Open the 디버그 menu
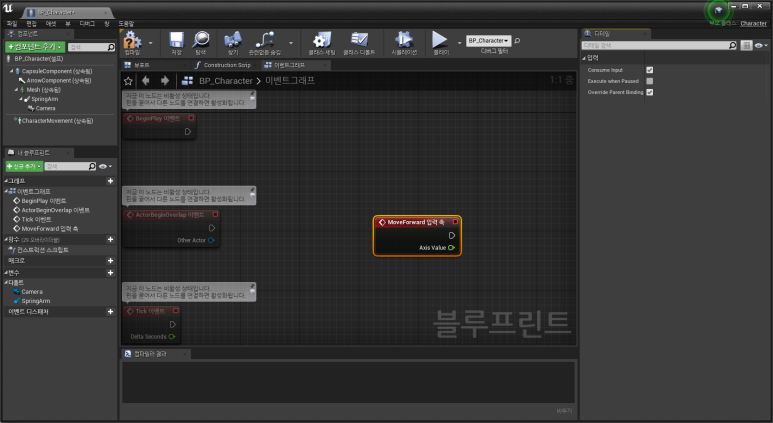Screen dimensions: 773x423 87,24
